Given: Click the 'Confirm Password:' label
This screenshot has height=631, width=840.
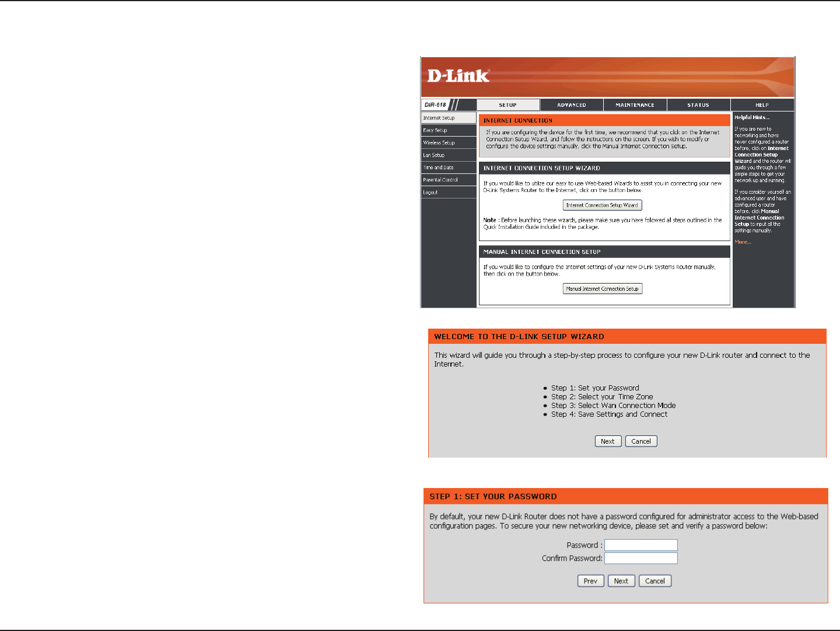Looking at the screenshot, I should click(572, 559).
